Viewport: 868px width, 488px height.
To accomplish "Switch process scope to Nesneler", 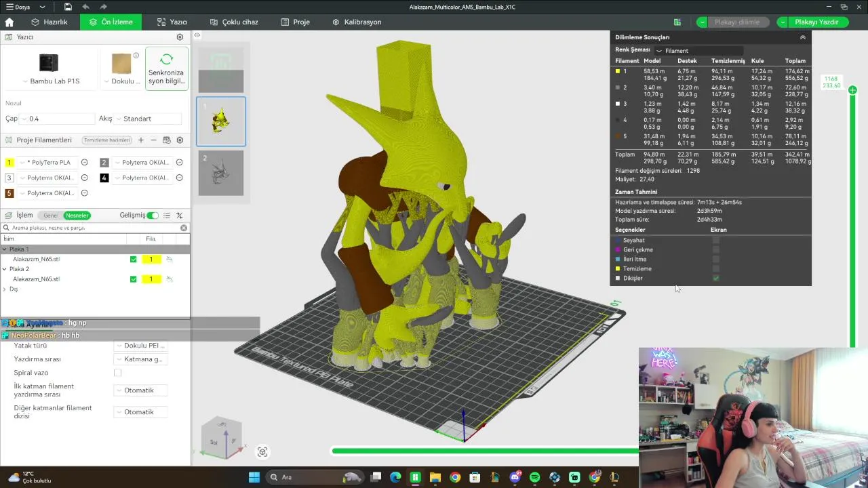I will pos(77,216).
